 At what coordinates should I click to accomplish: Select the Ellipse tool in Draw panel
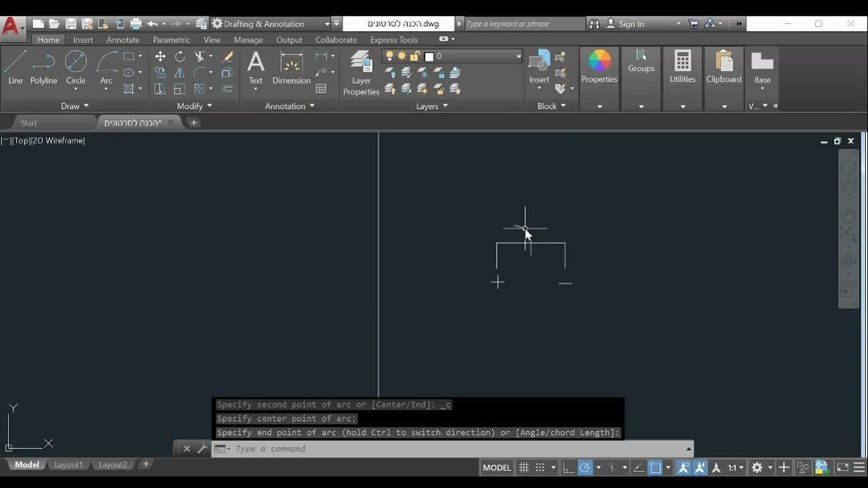(129, 73)
